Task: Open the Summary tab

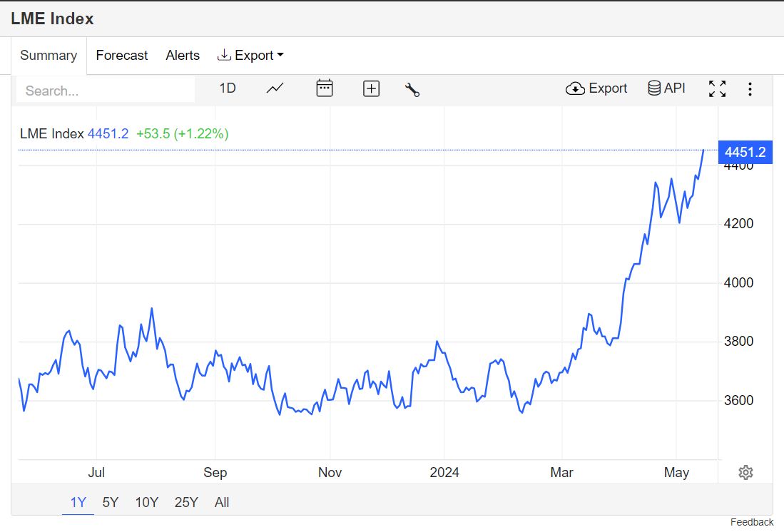Action: 49,56
